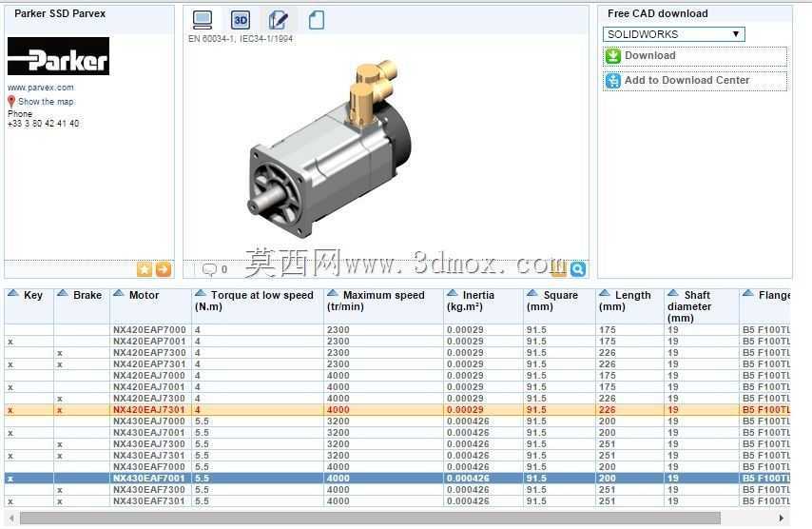Sort by Inertia column arrow
This screenshot has height=529, width=812.
(453, 293)
